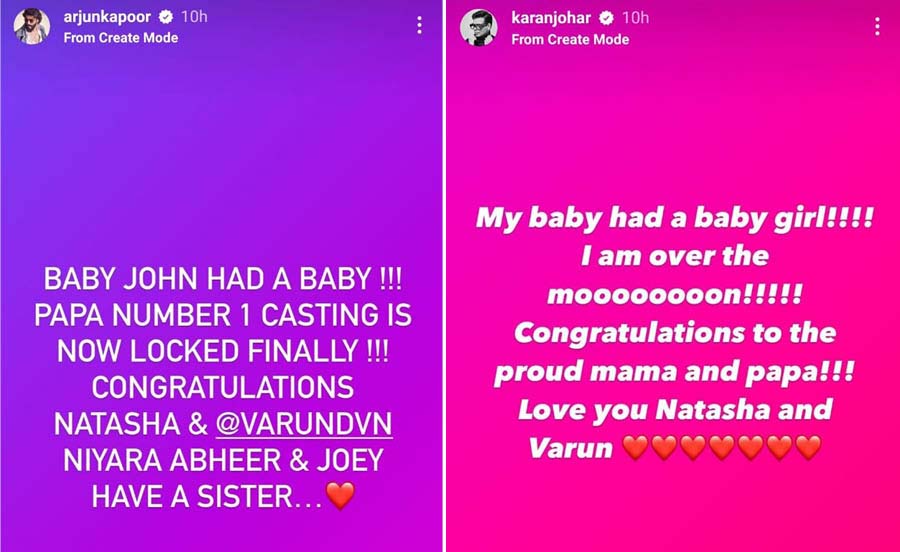Open karanjohar's profile picture
The width and height of the screenshot is (900, 552).
[x=478, y=27]
